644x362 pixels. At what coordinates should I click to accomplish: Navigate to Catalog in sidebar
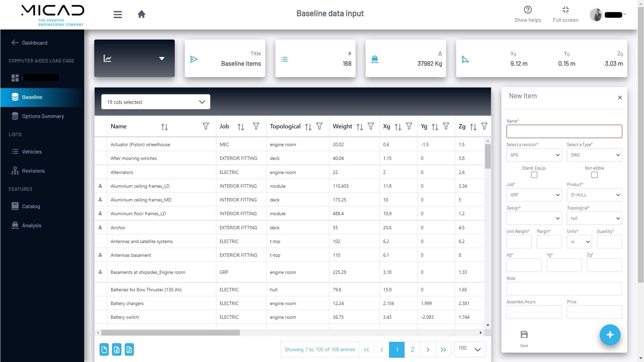click(x=31, y=206)
